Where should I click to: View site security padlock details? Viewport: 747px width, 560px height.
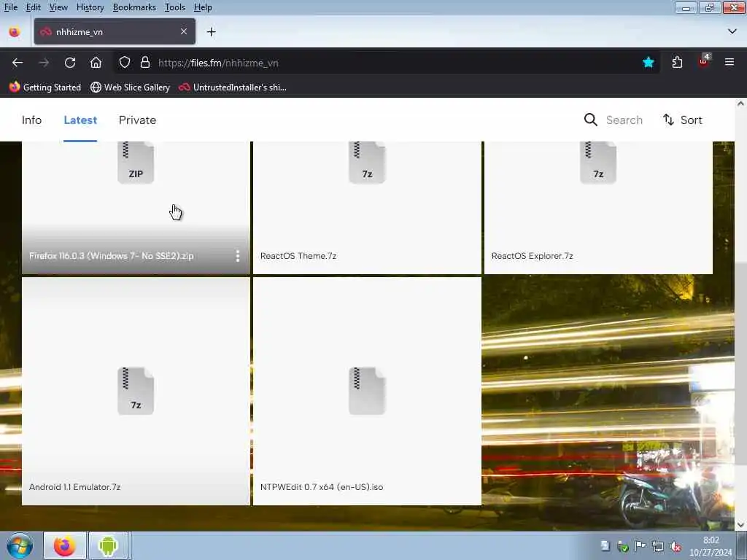pos(145,63)
